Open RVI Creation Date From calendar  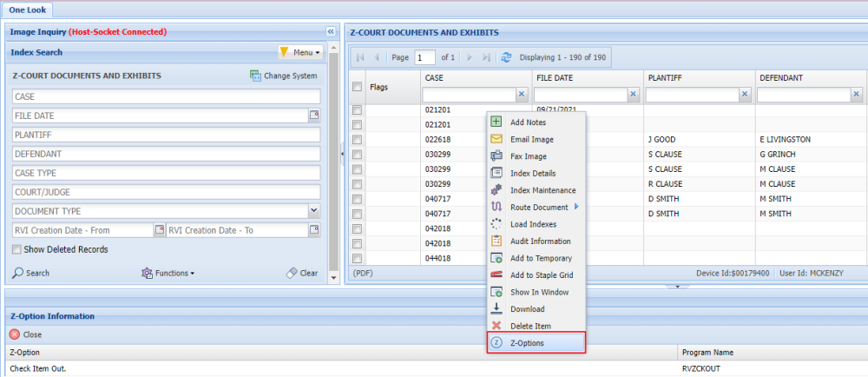pyautogui.click(x=159, y=229)
